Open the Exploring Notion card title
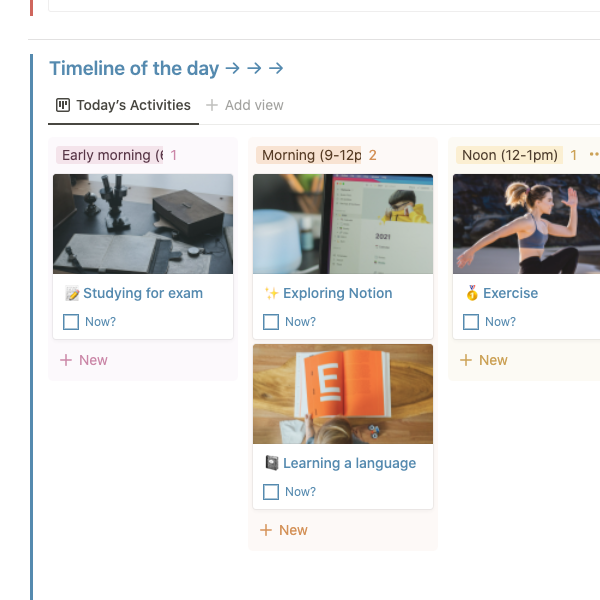600x600 pixels. (x=338, y=293)
